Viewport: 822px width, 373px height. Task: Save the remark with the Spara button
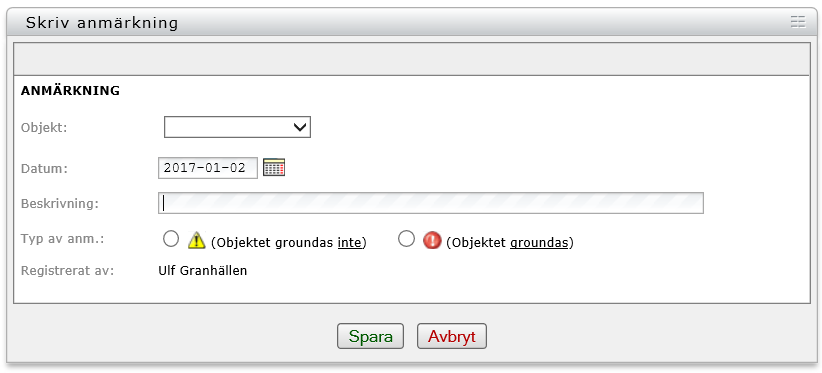pos(370,336)
